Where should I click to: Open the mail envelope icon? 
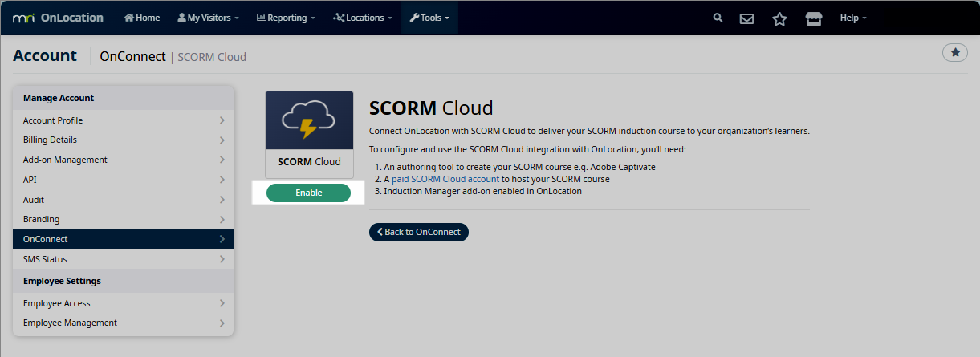[746, 18]
